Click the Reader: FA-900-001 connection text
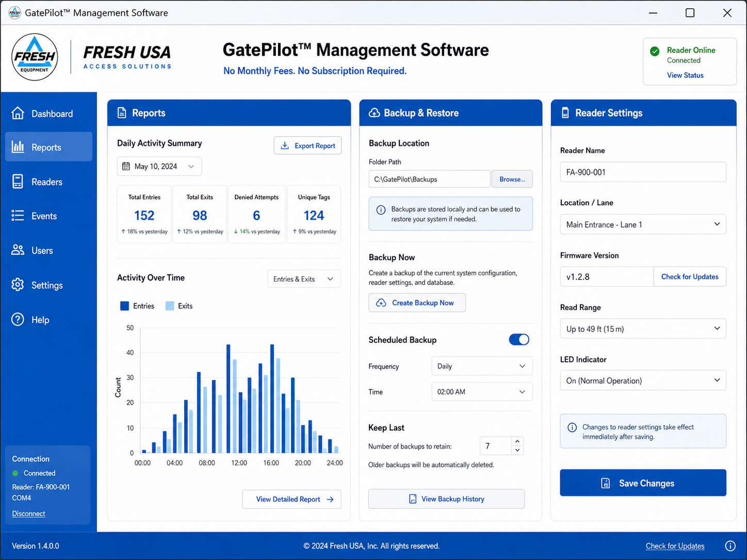Image resolution: width=747 pixels, height=560 pixels. tap(41, 487)
